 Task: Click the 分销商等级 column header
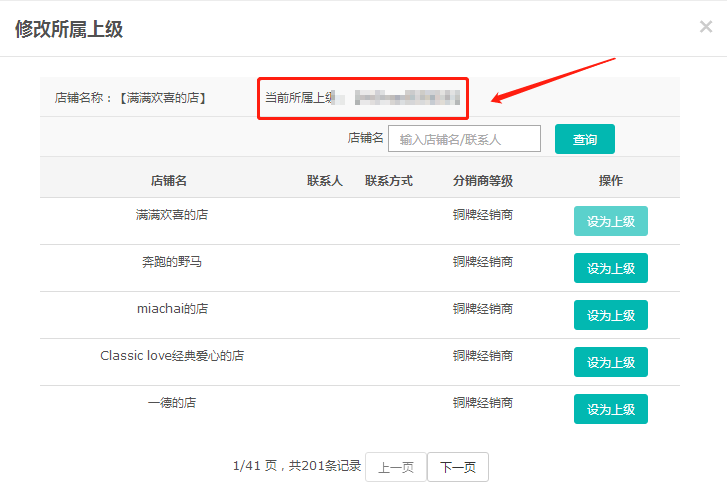(483, 181)
